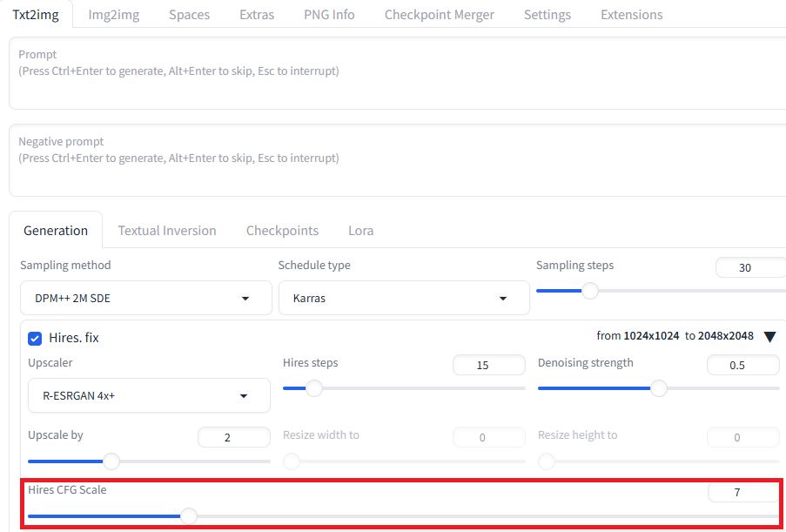Open the Extras tab
786x532 pixels.
coord(257,15)
